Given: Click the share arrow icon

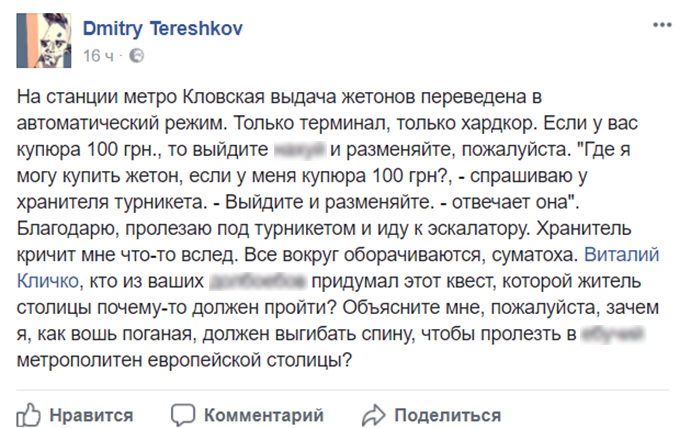Looking at the screenshot, I should point(373,415).
